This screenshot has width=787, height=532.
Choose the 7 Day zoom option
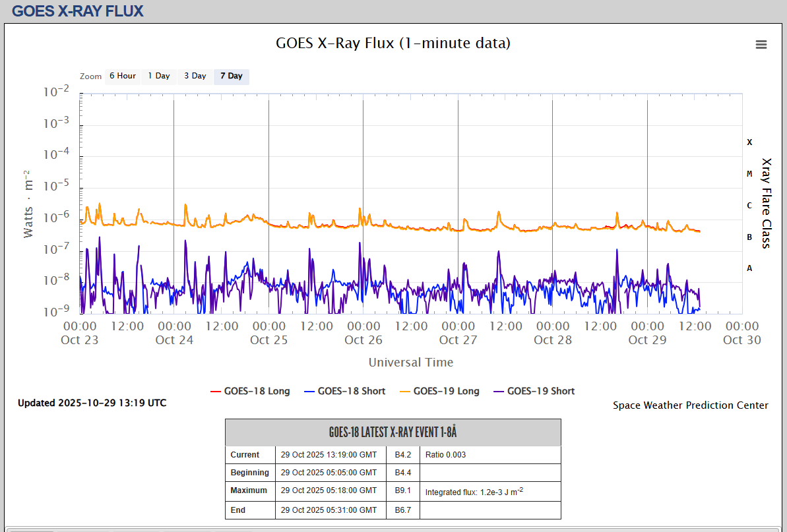pos(231,76)
